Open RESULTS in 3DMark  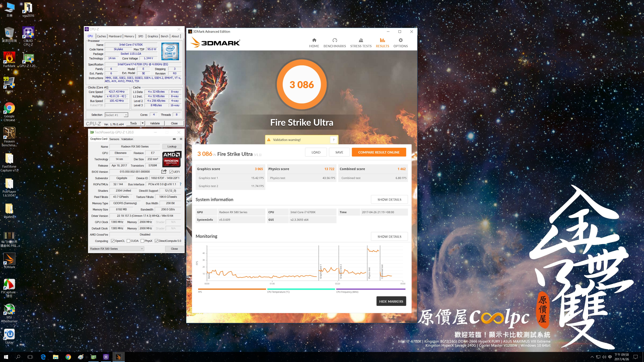[x=382, y=43]
